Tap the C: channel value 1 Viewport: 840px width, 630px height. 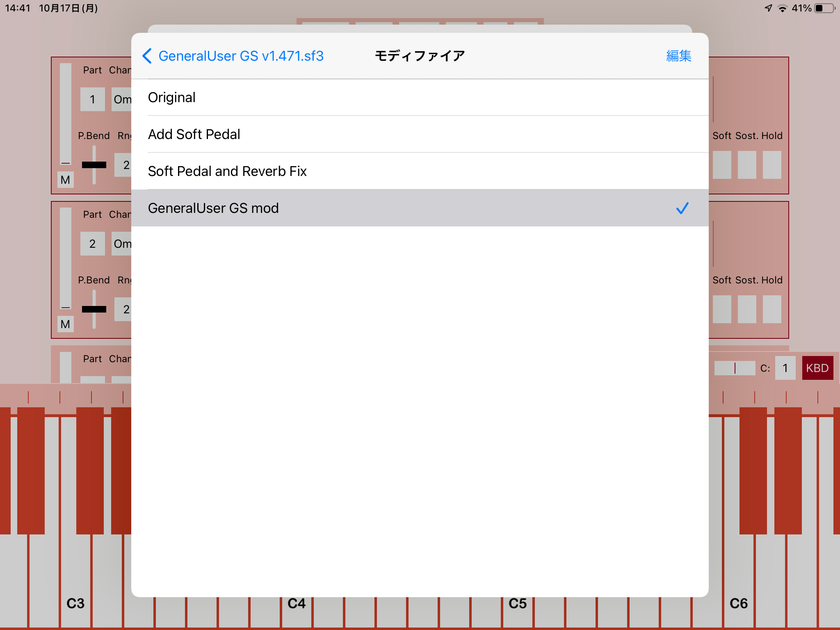pyautogui.click(x=785, y=368)
